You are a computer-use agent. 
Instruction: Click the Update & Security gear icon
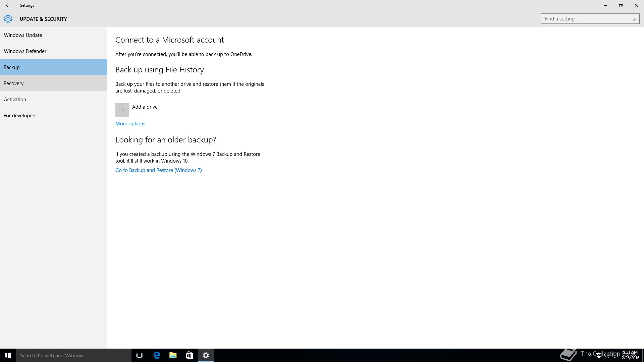(8, 19)
